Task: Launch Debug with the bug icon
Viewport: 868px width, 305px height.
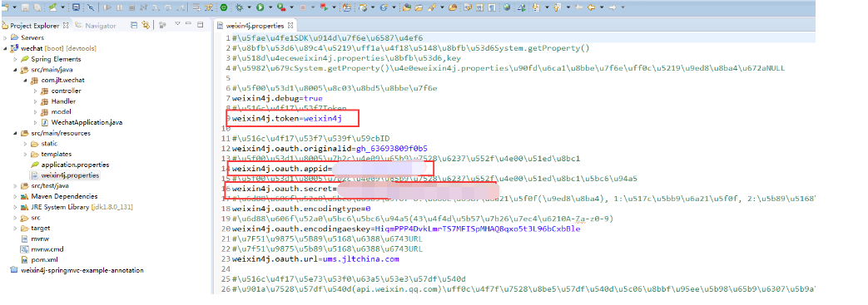Action: 239,7
